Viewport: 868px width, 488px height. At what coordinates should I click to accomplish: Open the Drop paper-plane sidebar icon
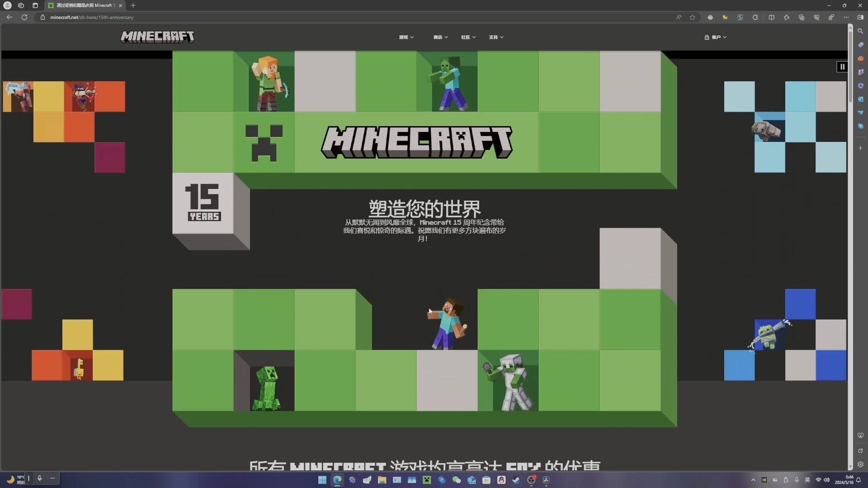click(x=860, y=113)
